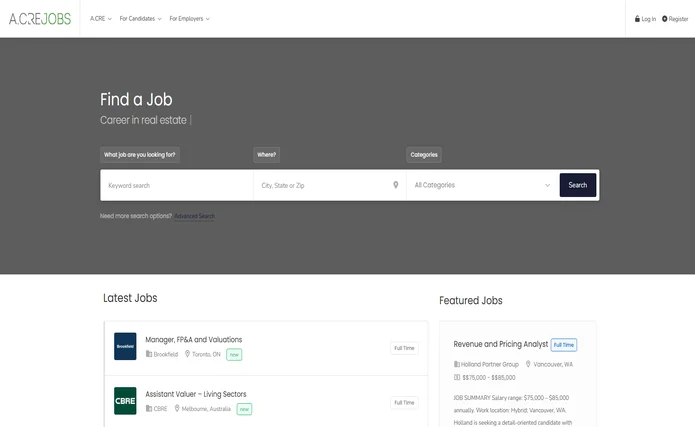This screenshot has width=695, height=427.
Task: Open the For Employers menu
Action: click(189, 19)
